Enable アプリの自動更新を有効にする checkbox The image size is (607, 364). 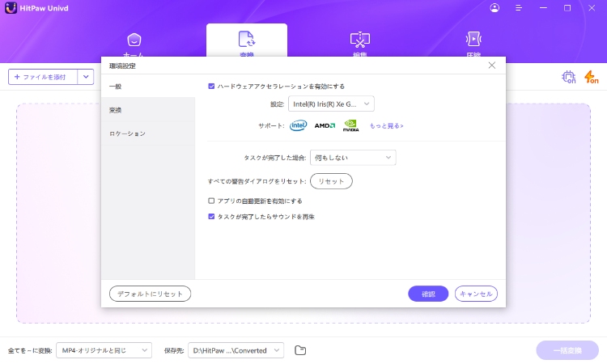tap(212, 201)
